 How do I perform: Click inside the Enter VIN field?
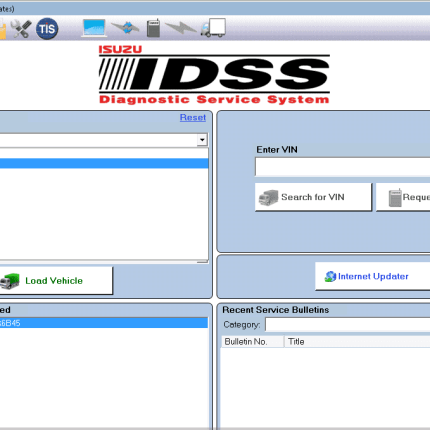(343, 167)
